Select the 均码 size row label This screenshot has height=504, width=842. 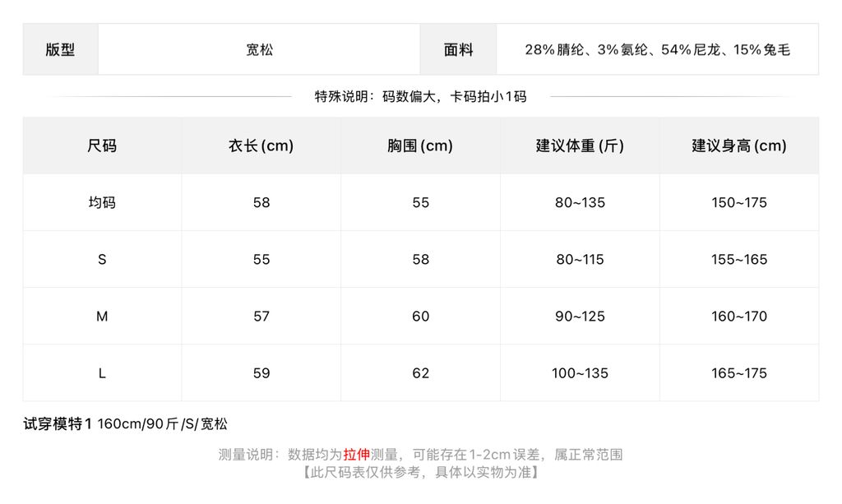tap(102, 202)
